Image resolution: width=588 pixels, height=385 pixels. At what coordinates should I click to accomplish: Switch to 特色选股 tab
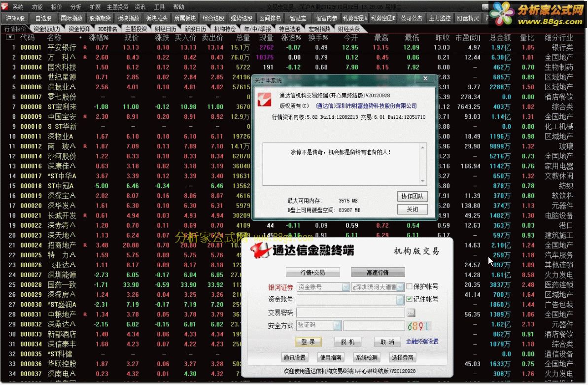[289, 29]
